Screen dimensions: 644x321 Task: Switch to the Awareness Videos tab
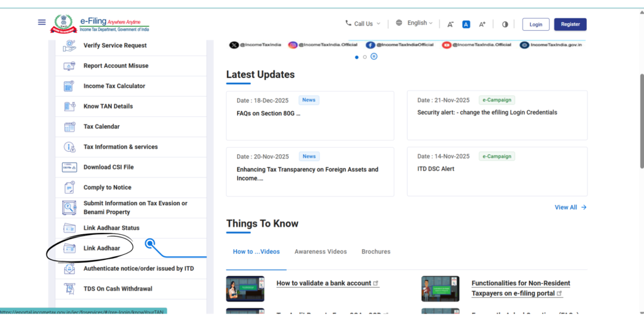pyautogui.click(x=320, y=252)
